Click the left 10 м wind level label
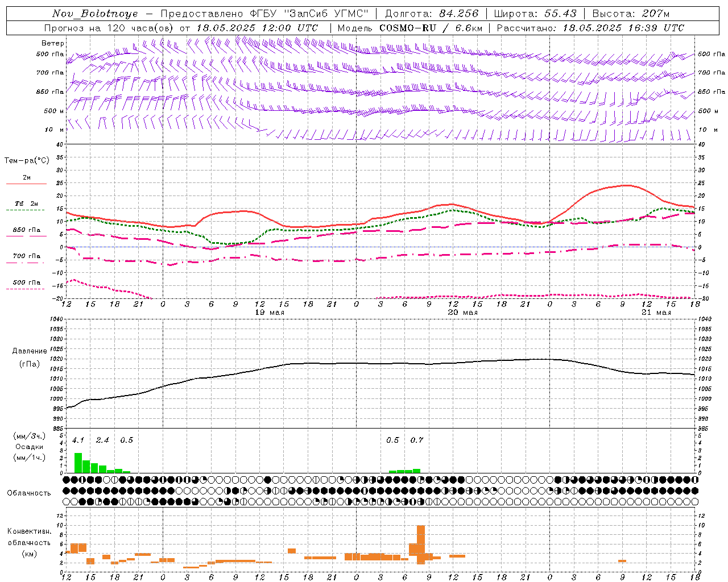 click(55, 130)
